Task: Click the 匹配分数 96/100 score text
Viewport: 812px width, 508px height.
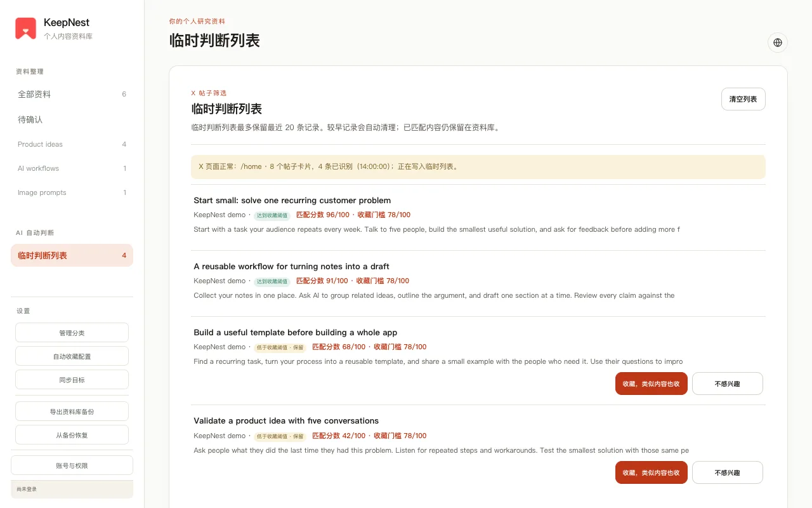Action: pos(323,215)
